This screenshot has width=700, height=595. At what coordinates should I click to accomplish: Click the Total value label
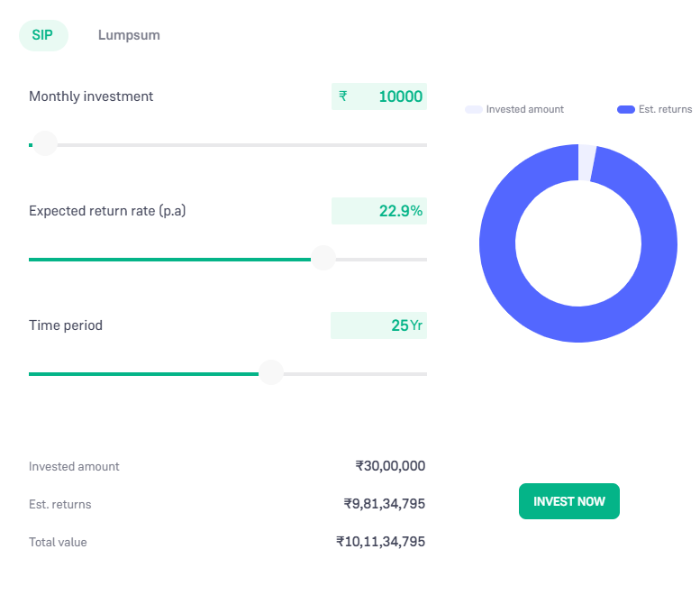(58, 543)
